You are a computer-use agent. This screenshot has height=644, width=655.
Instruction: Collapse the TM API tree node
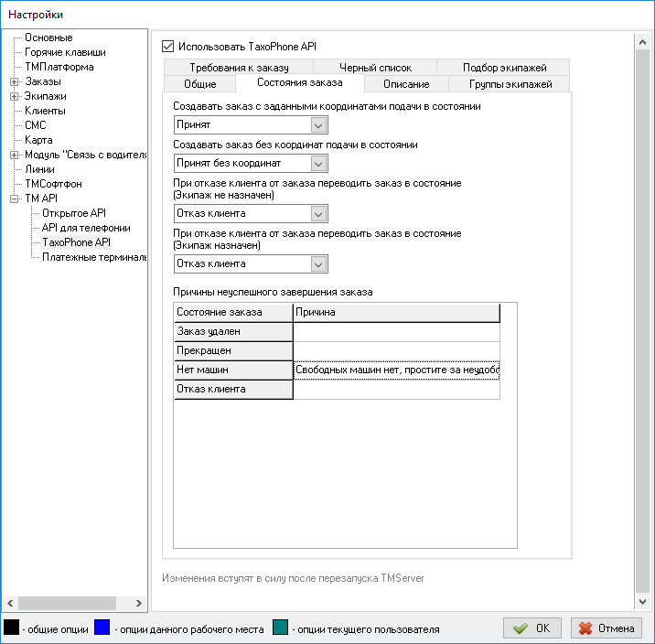(x=14, y=199)
